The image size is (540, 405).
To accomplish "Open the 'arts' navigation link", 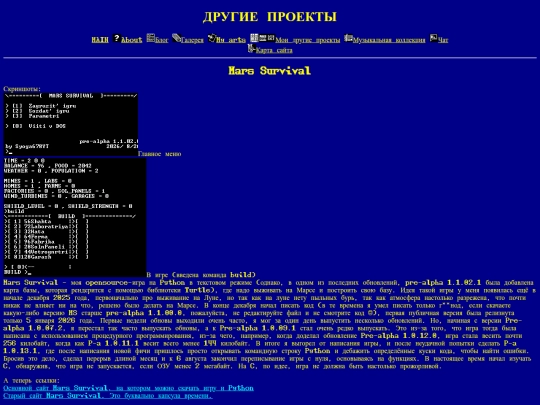I will pyautogui.click(x=231, y=40).
